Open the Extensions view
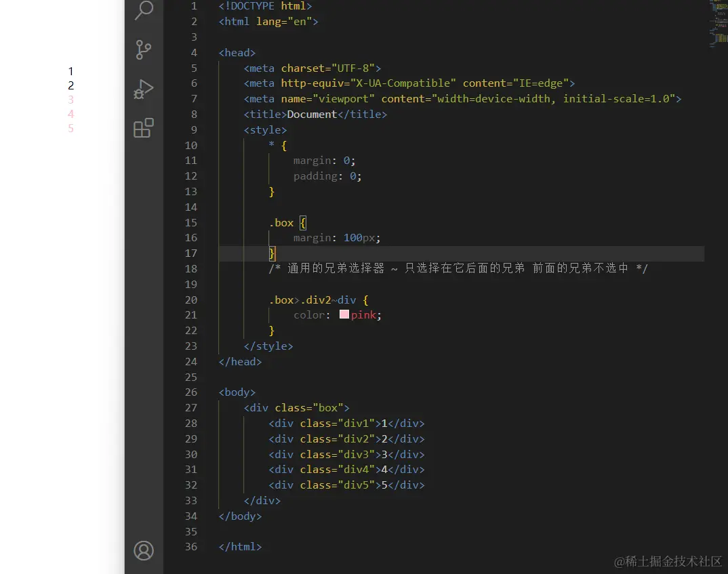The width and height of the screenshot is (728, 574). pos(144,128)
